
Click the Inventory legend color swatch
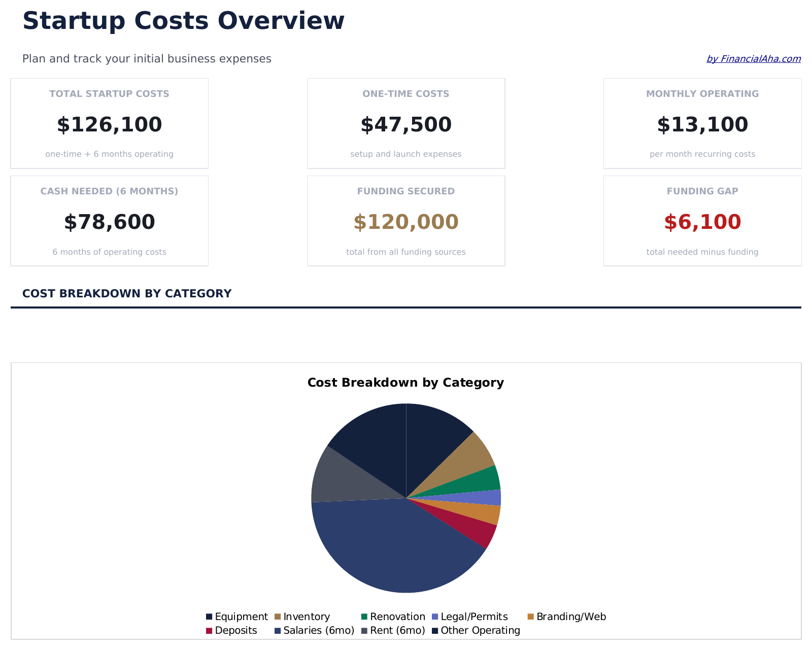coord(278,617)
